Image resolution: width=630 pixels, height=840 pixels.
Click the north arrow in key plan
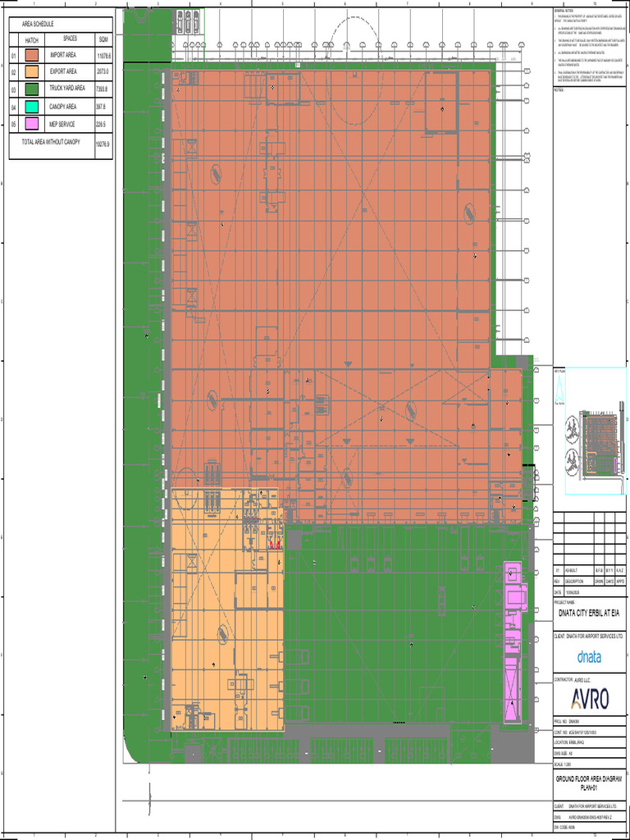pos(559,388)
